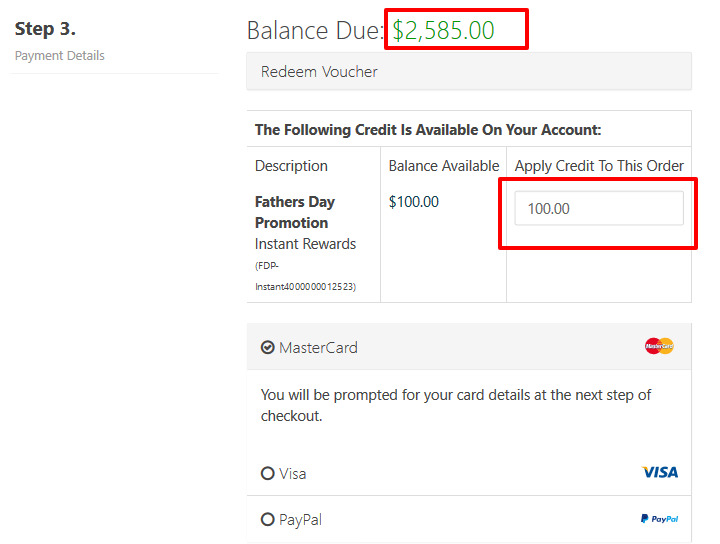Click the Balance Available column header
The image size is (720, 544).
coord(444,166)
